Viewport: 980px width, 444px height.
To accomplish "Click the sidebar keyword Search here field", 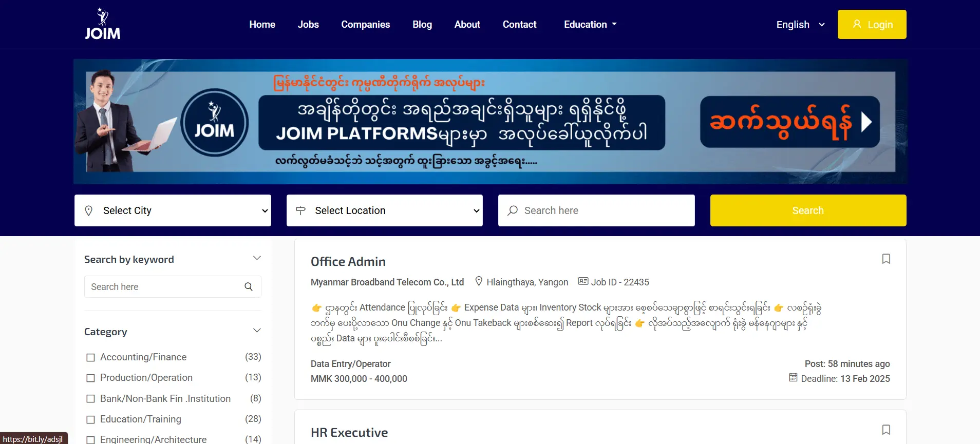I will tap(173, 287).
